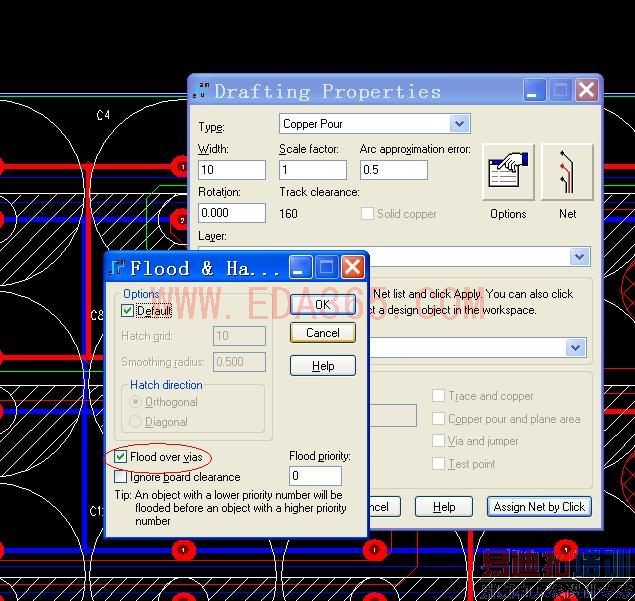Image resolution: width=635 pixels, height=601 pixels.
Task: Close the Flood & Hatch dialog
Action: pos(352,267)
